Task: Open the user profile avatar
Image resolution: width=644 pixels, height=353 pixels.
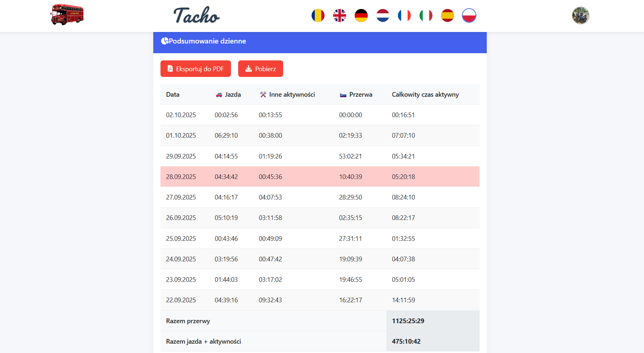Action: pyautogui.click(x=581, y=15)
